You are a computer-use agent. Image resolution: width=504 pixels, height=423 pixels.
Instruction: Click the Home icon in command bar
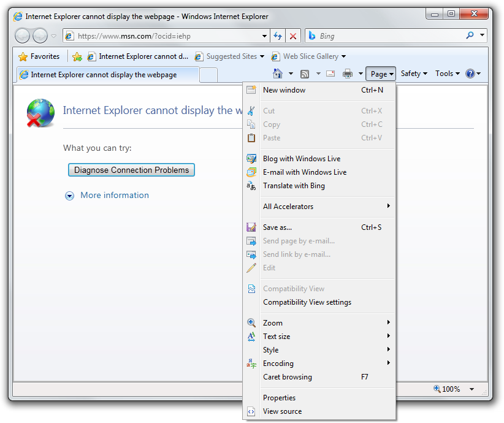coord(277,74)
